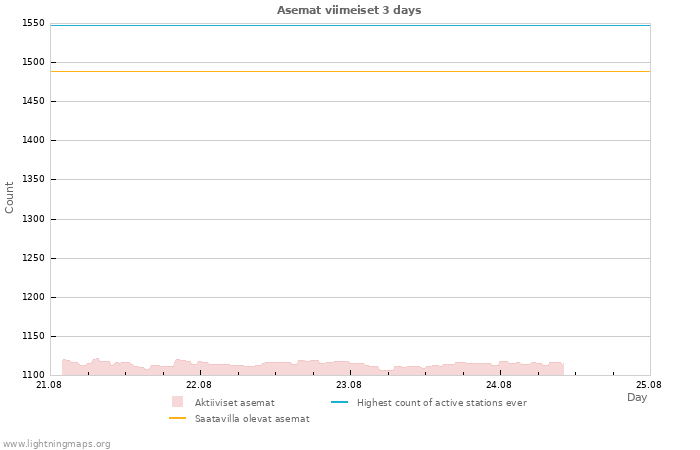Click the 25.08 date label on x-axis
700x450 pixels.
[x=649, y=384]
